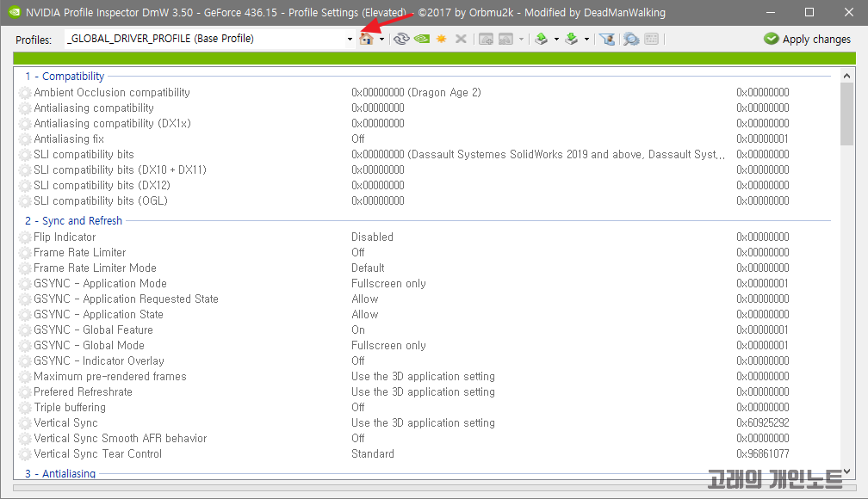Select the '1 - Compatibility' section header
Screen dimensions: 868x499
(65, 77)
